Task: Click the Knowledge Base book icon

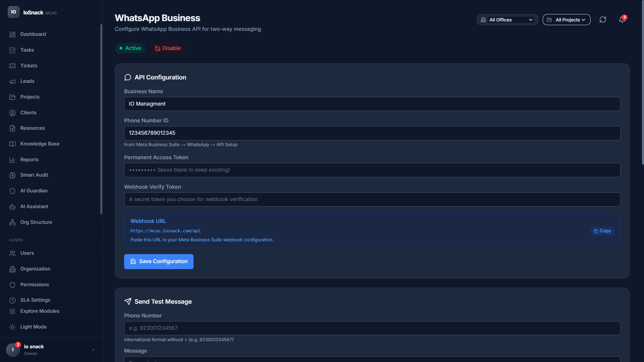Action: 12,144
